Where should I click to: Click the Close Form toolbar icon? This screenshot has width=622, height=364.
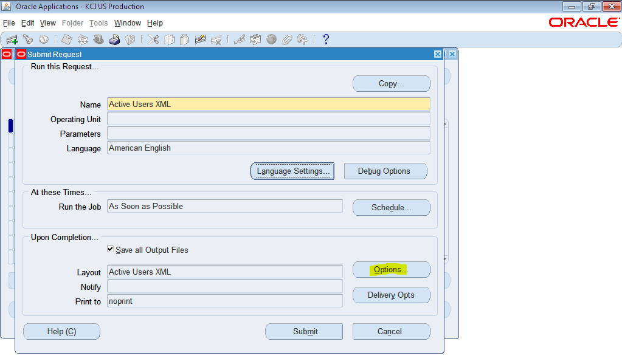(130, 39)
